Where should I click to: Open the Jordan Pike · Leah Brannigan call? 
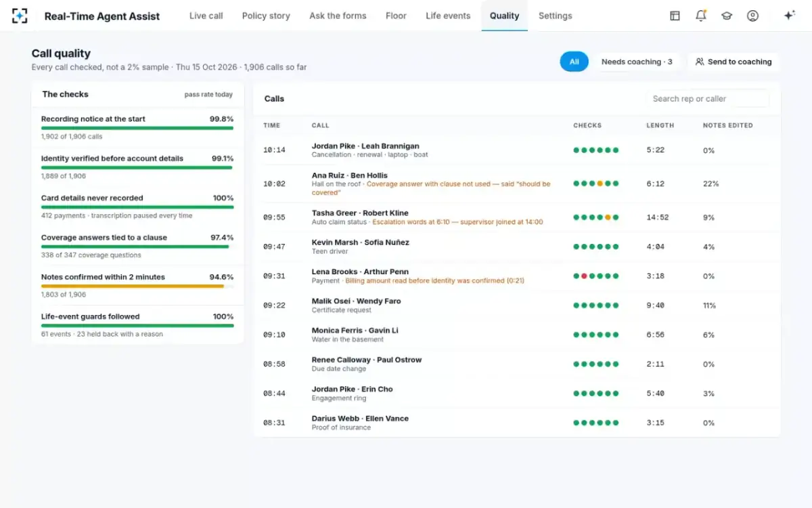(x=517, y=150)
